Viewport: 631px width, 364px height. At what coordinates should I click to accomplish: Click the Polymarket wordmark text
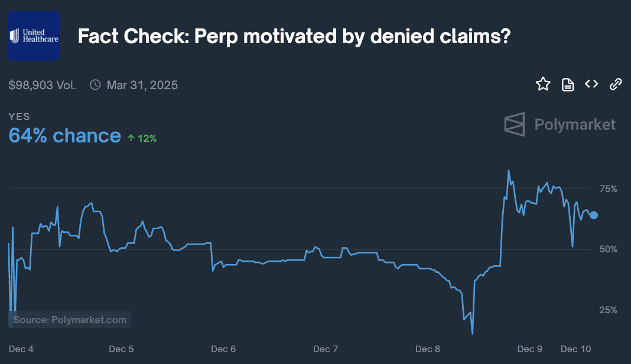pyautogui.click(x=575, y=125)
